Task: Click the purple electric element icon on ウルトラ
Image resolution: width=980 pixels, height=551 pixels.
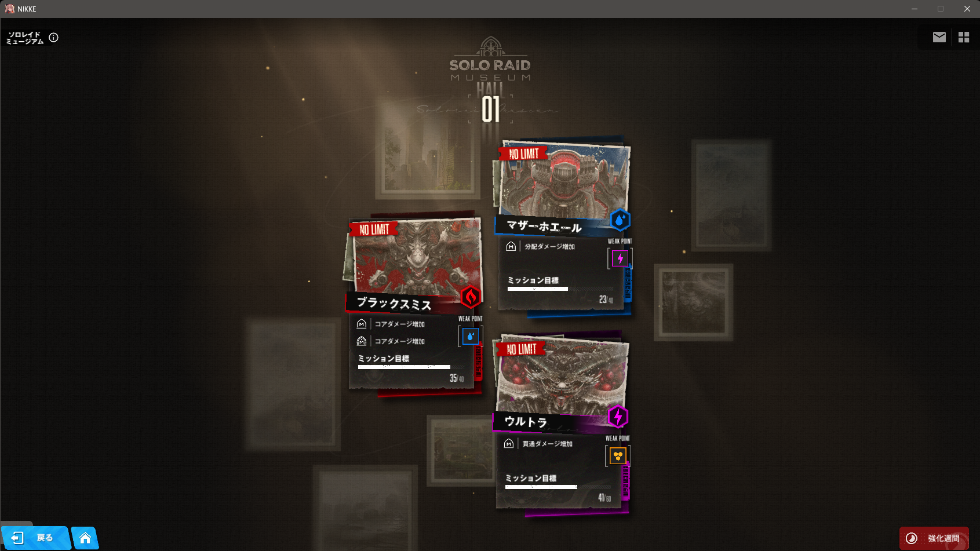Action: (618, 416)
